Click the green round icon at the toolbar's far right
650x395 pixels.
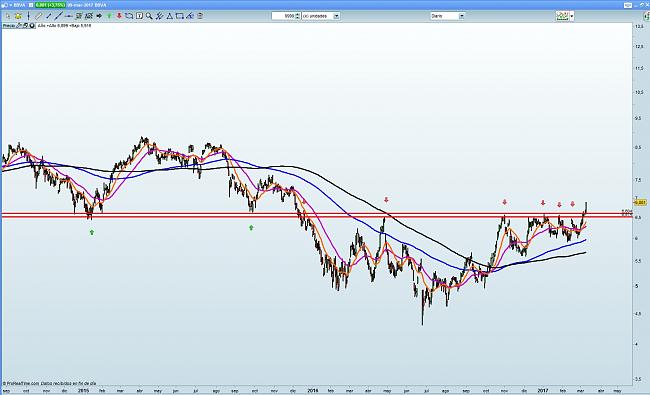point(647,16)
